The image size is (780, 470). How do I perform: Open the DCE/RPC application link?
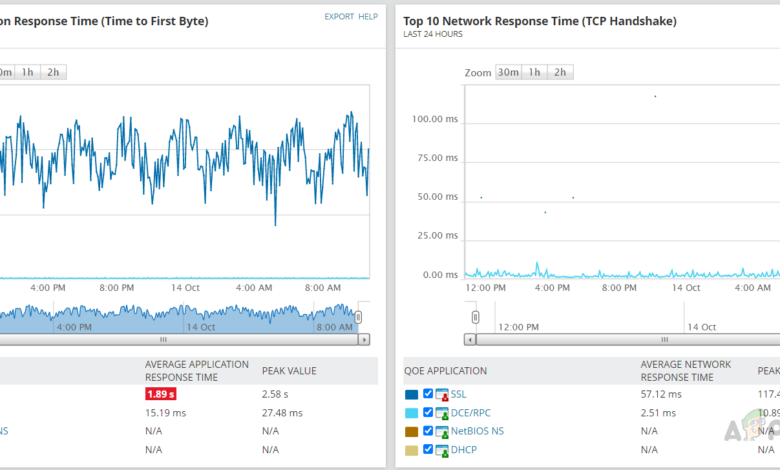coord(470,413)
